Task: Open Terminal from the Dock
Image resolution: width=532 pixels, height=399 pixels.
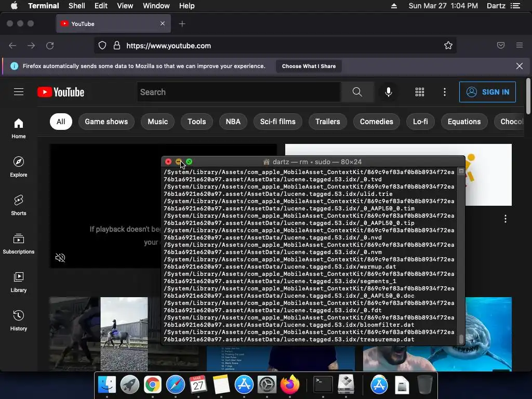Action: tap(323, 385)
